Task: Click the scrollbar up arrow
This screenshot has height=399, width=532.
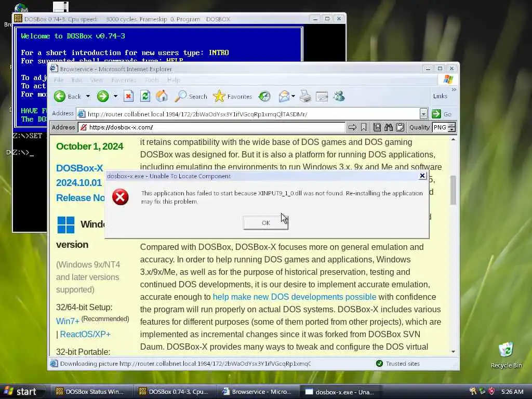Action: [x=453, y=139]
